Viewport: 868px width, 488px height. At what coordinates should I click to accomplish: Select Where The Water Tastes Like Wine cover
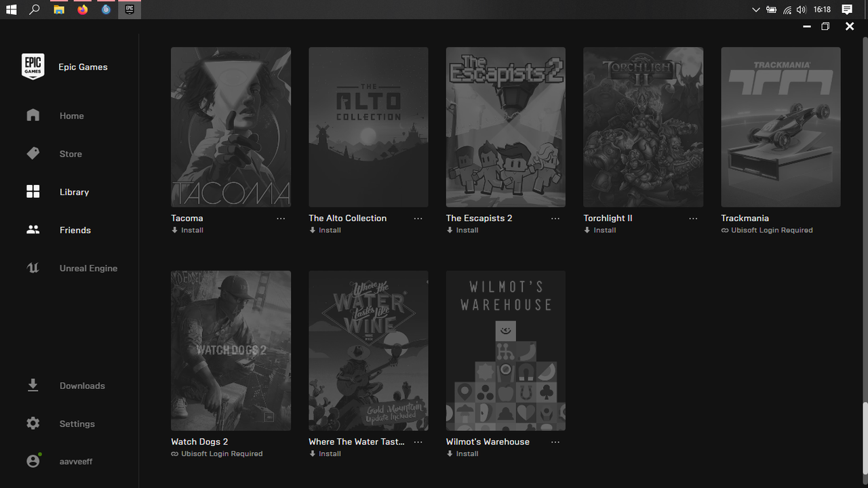click(x=368, y=350)
